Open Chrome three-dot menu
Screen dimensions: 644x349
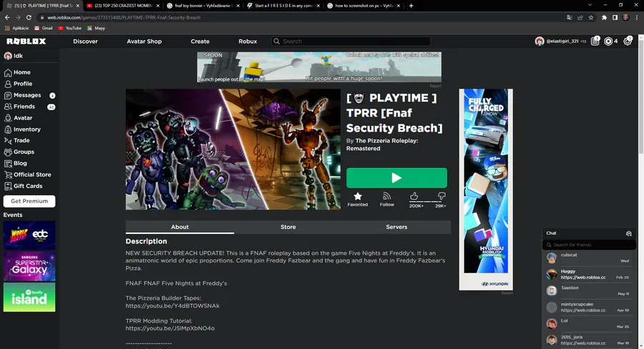pyautogui.click(x=637, y=18)
